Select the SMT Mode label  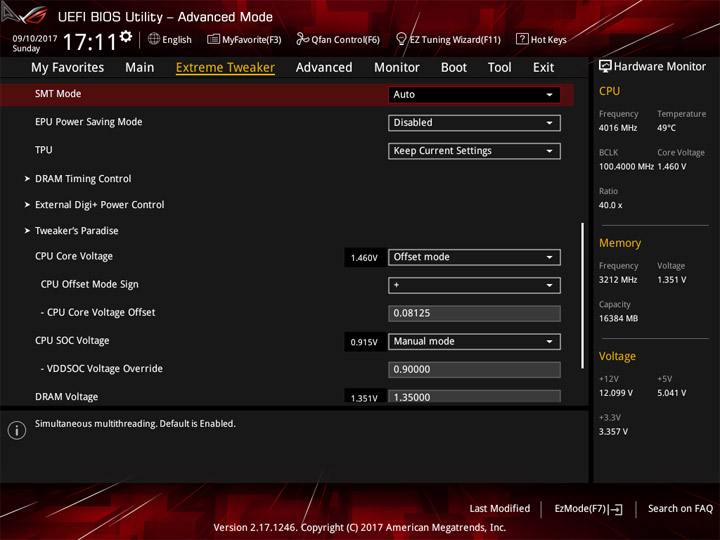coord(58,94)
